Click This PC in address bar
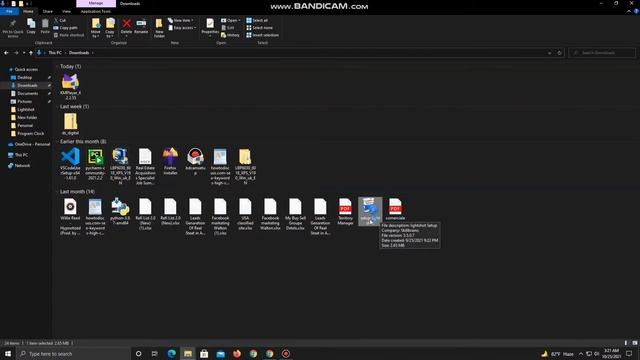The height and width of the screenshot is (360, 640). pyautogui.click(x=55, y=53)
